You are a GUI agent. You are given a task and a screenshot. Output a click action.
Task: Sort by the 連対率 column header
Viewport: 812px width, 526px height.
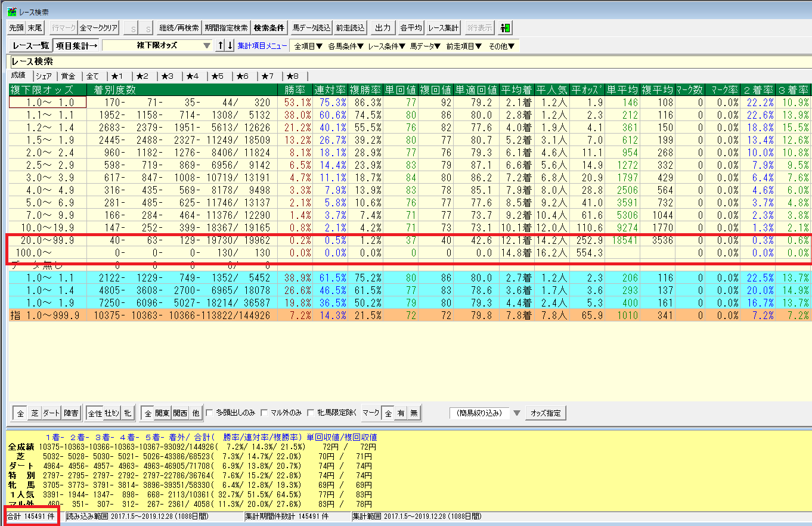tap(330, 89)
